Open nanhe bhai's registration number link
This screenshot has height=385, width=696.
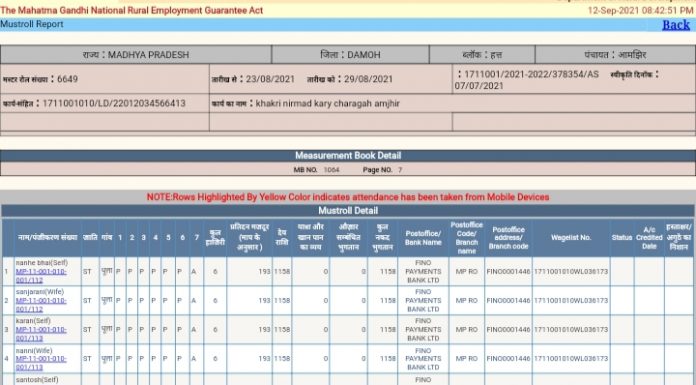[41, 276]
